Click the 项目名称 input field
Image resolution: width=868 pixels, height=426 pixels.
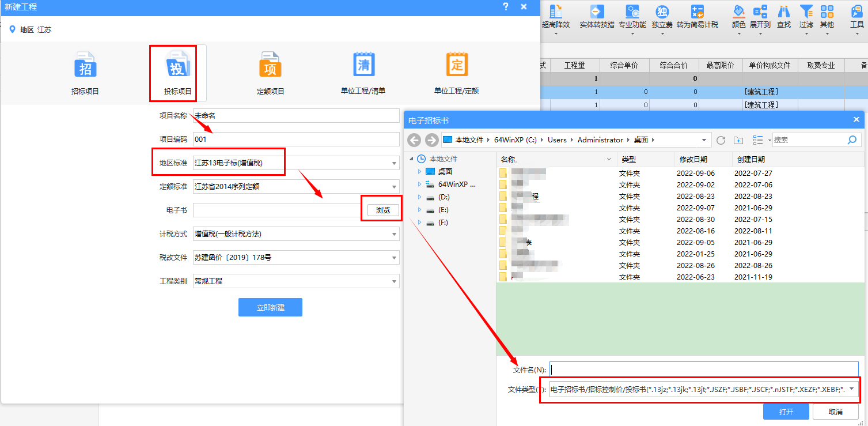(x=296, y=116)
